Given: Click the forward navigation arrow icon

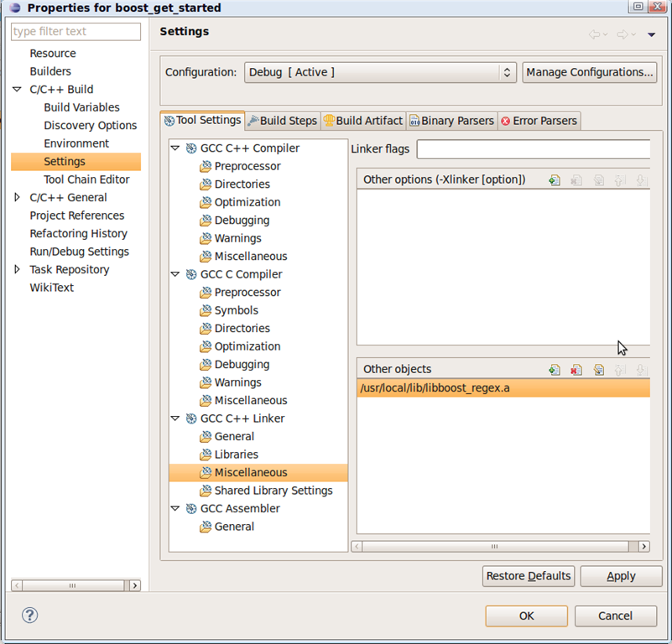Looking at the screenshot, I should coord(623,34).
